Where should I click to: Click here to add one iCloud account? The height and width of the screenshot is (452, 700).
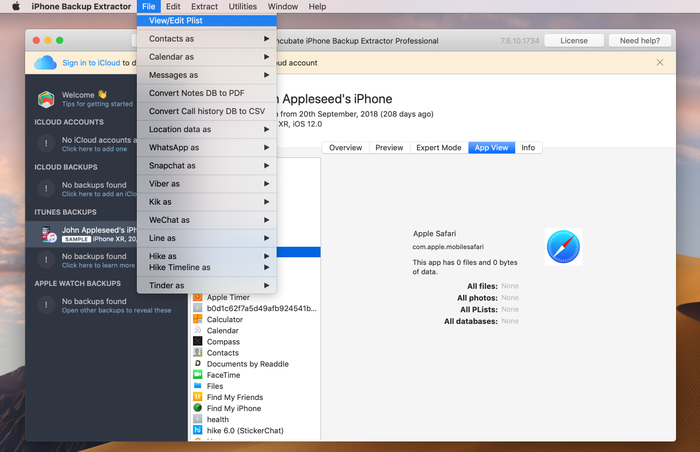point(94,149)
